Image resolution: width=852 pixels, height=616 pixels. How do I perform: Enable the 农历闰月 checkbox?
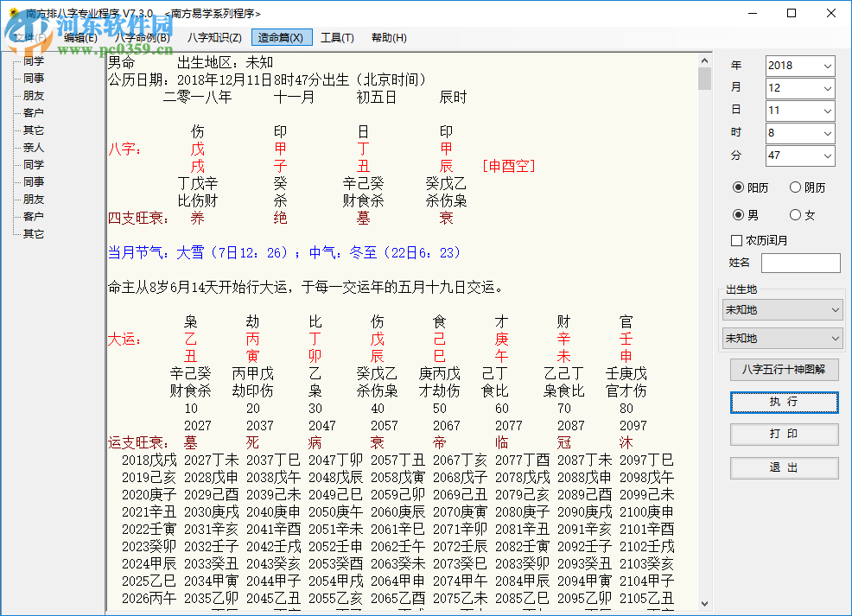737,240
